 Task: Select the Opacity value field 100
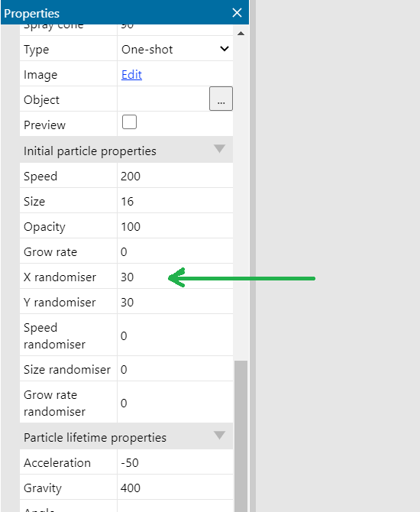pos(175,227)
